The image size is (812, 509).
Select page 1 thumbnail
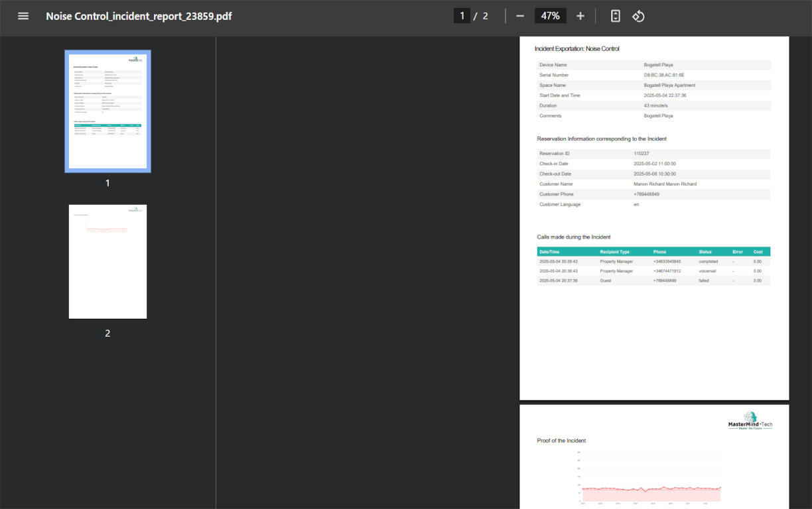pyautogui.click(x=107, y=111)
